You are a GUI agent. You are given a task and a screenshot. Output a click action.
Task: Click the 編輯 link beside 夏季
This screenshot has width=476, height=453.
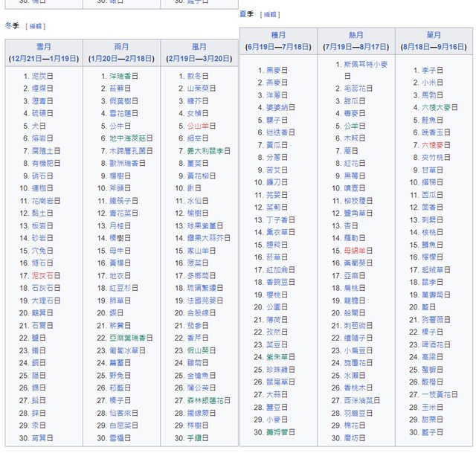point(271,14)
